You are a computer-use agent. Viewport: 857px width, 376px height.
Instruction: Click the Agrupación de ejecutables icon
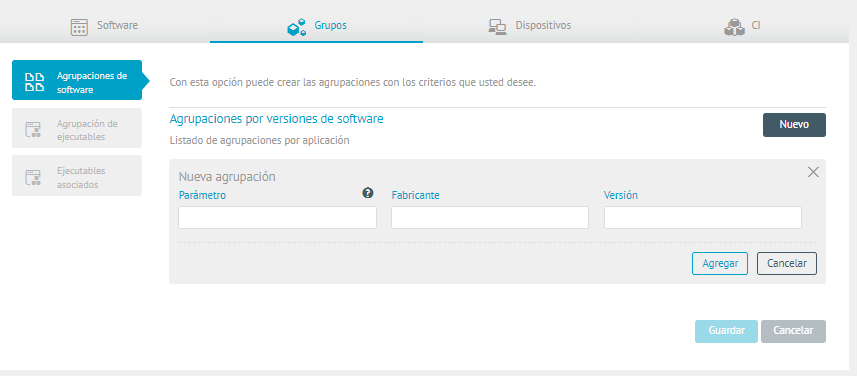pos(33,130)
